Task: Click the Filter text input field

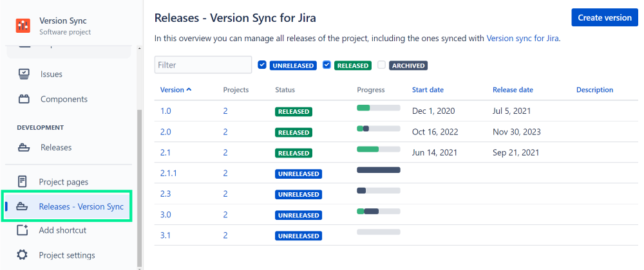Action: tap(203, 65)
